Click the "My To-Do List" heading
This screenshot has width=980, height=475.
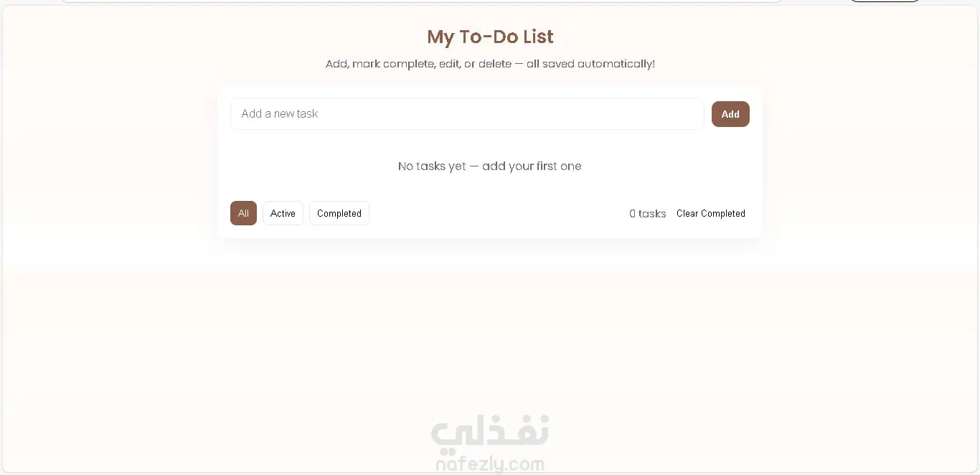click(490, 37)
